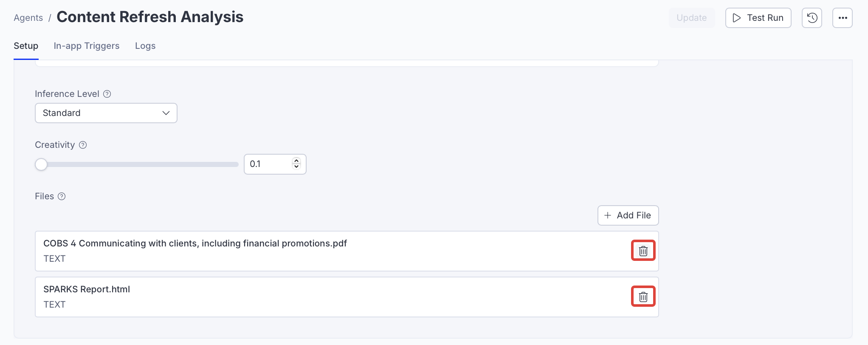Image resolution: width=868 pixels, height=345 pixels.
Task: Click the Inference Level help icon
Action: (x=107, y=94)
